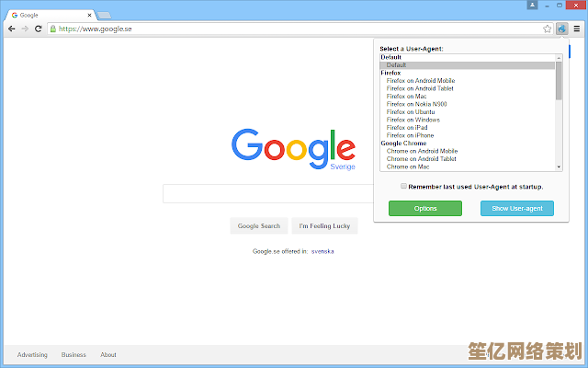Open the Chrome hamburger menu
588x368 pixels.
(577, 29)
